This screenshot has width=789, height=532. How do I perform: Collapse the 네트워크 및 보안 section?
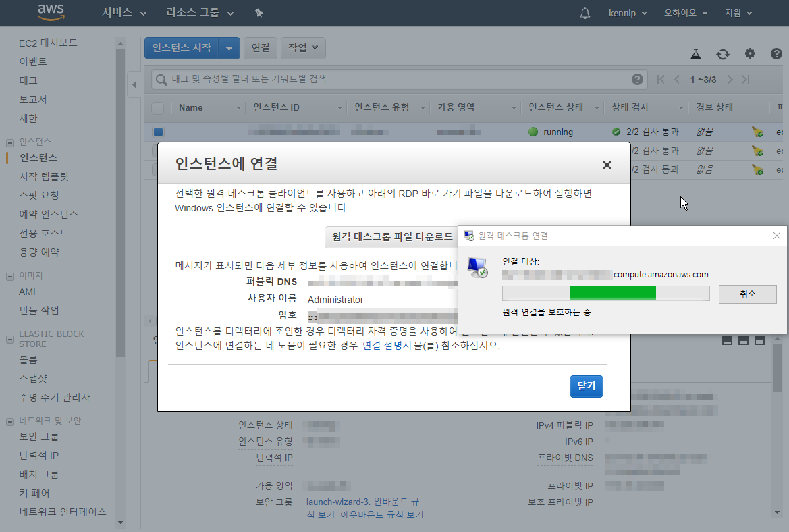click(9, 422)
